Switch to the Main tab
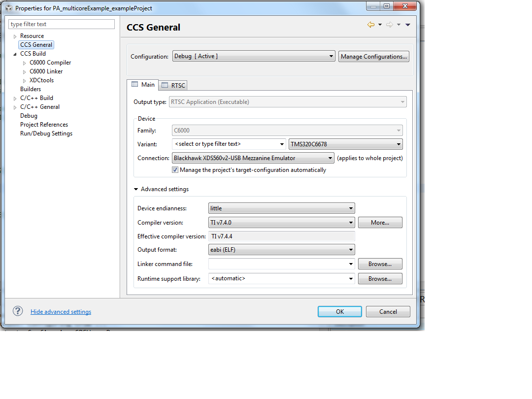Viewport: 532px width, 399px height. pos(143,85)
